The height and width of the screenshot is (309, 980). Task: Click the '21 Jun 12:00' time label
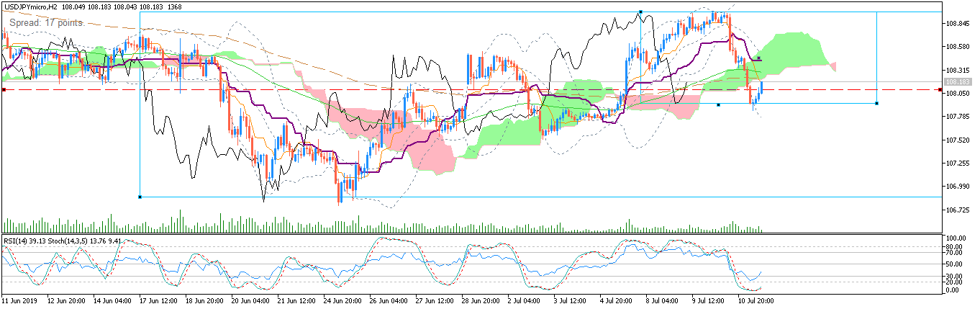pyautogui.click(x=295, y=300)
